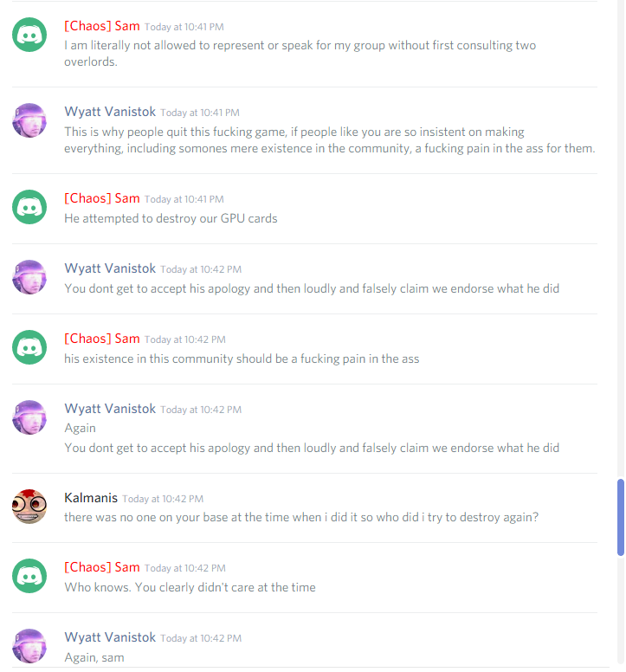Image resolution: width=626 pixels, height=672 pixels.
Task: Click Wyatt Vanistok name above 'Again, sam'
Action: click(x=110, y=637)
